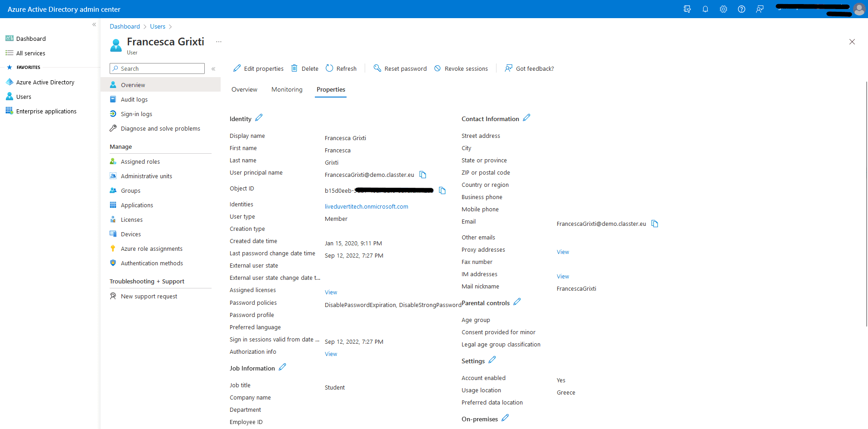Click the resource menu Search field
Viewport: 868px width, 429px height.
[157, 68]
